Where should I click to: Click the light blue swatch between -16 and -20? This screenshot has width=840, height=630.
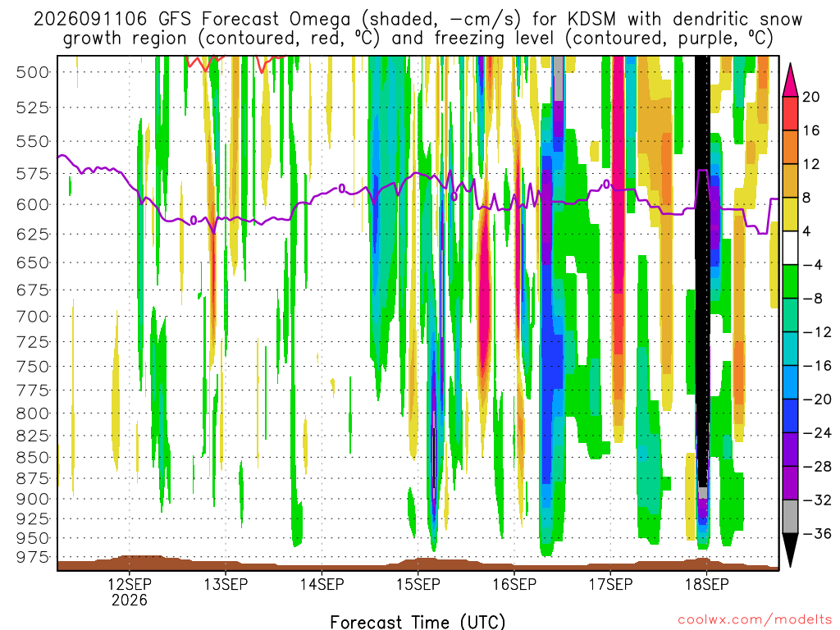coord(790,382)
